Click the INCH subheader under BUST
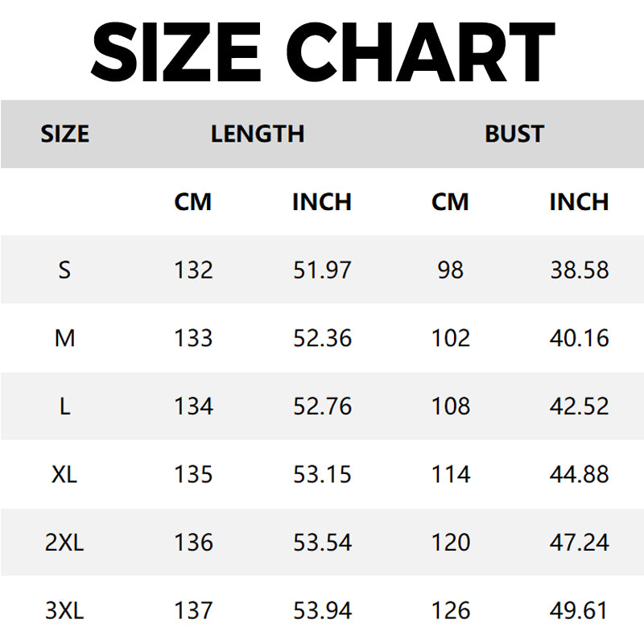This screenshot has width=644, height=644. click(579, 202)
